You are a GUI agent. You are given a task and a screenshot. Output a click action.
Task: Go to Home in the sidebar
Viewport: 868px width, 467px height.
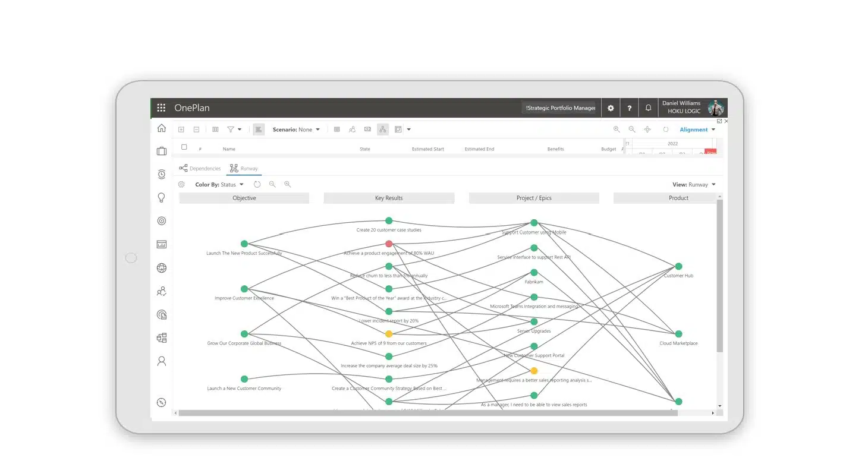pyautogui.click(x=161, y=128)
